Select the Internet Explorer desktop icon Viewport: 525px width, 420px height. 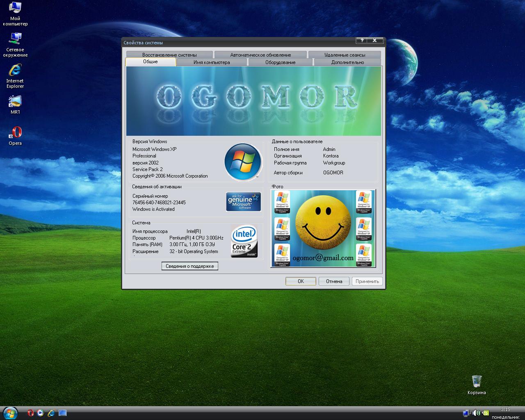click(15, 76)
